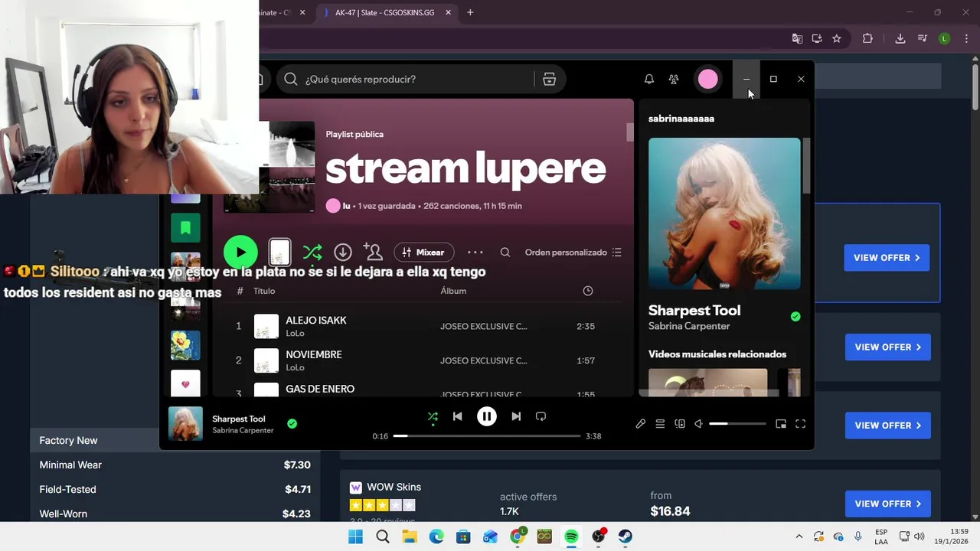The height and width of the screenshot is (551, 980).
Task: Open connect to a device
Action: [x=680, y=424]
